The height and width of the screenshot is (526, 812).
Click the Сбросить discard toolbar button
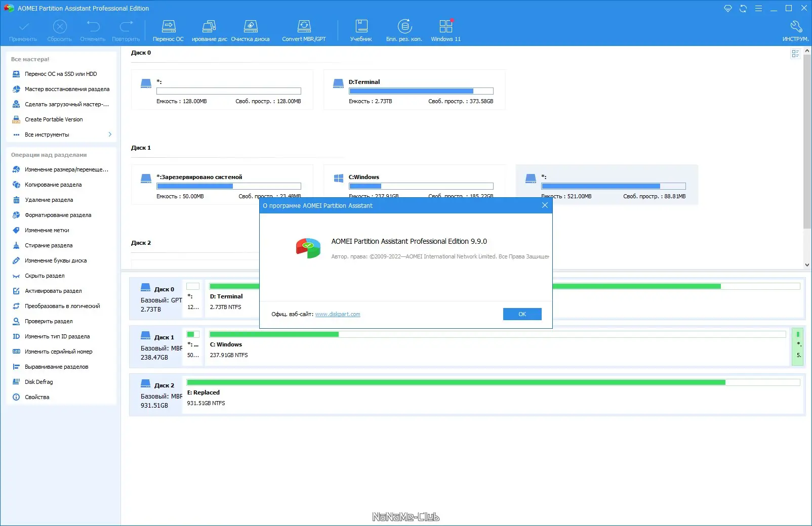tap(60, 30)
